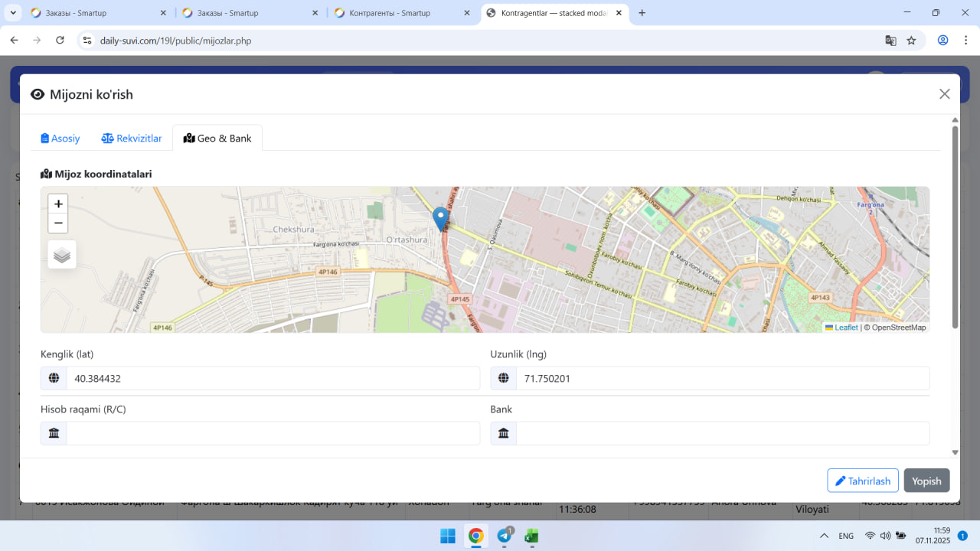Show hidden system tray icons
This screenshot has height=551, width=980.
[824, 536]
